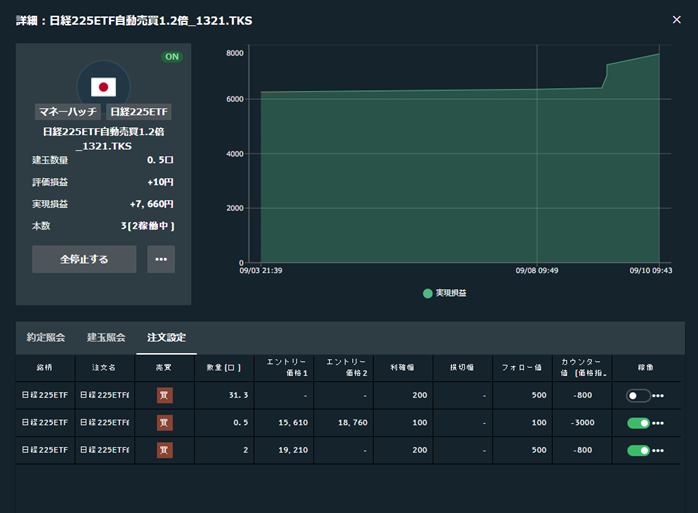Click the 売買 column header

click(x=164, y=367)
